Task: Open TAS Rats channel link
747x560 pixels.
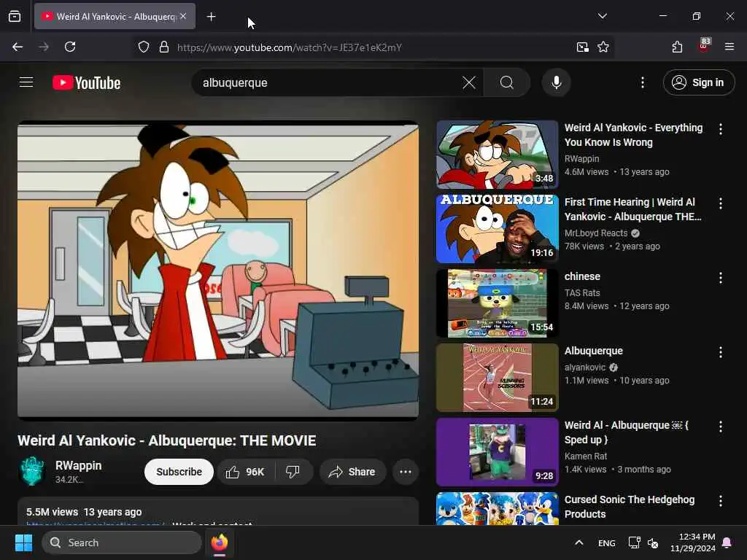Action: click(x=582, y=293)
